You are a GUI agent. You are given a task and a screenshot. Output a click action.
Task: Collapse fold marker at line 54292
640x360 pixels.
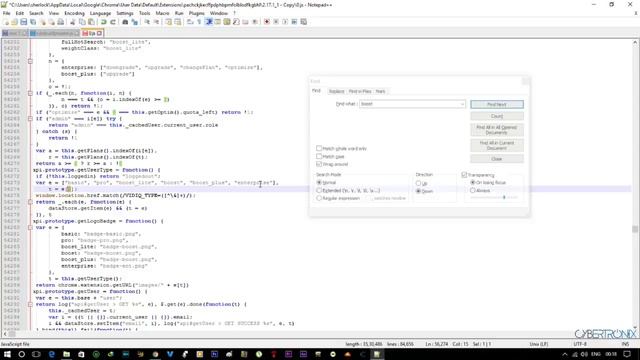pyautogui.click(x=30, y=304)
